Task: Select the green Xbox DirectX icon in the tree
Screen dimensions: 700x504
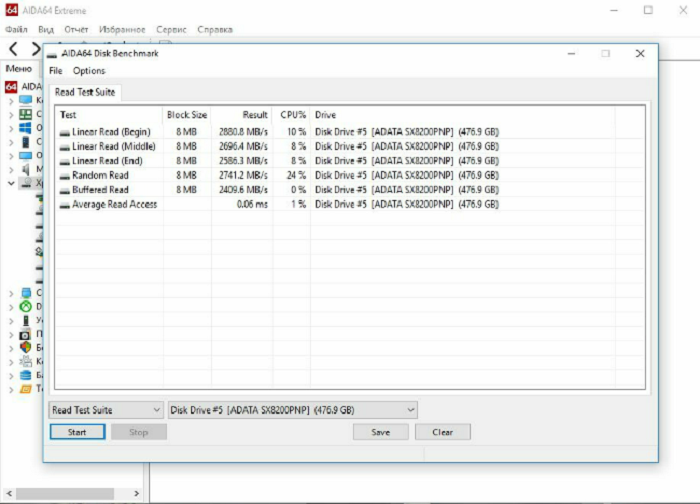Action: 26,306
